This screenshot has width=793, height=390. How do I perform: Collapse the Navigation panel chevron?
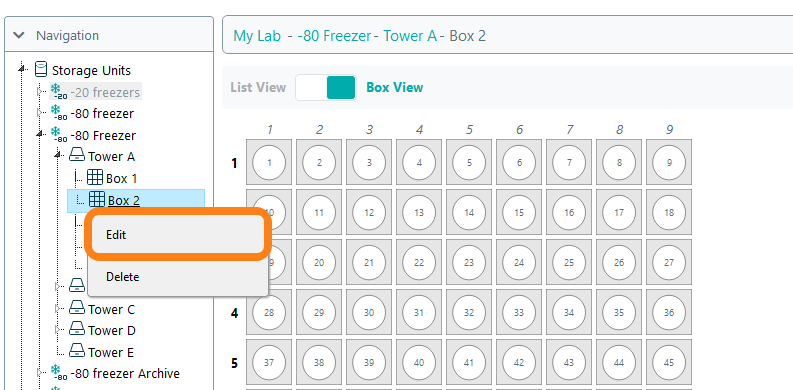pos(19,35)
